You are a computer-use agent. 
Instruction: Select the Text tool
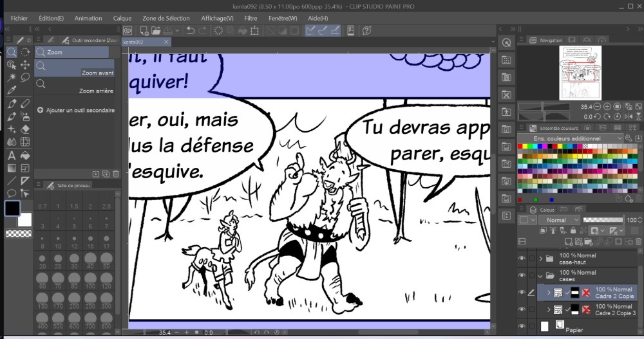12,155
